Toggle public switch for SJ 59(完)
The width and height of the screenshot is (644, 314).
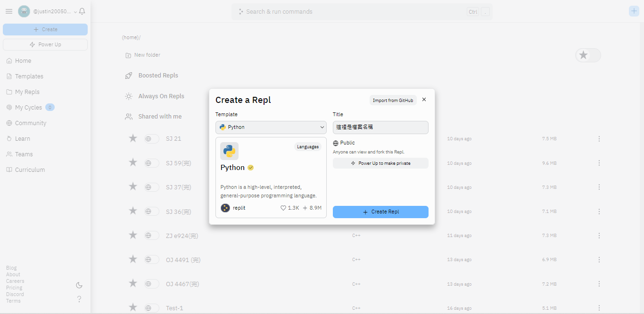point(151,163)
